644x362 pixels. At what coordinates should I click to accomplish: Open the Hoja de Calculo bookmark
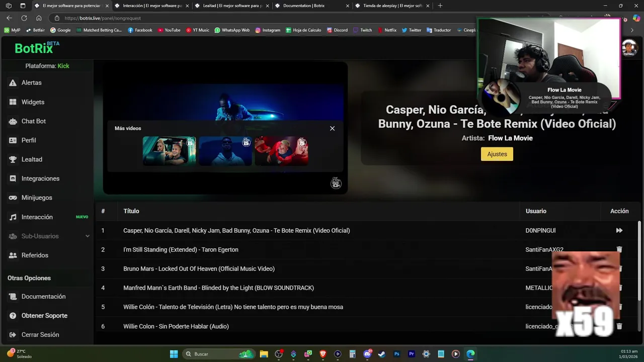point(303,30)
